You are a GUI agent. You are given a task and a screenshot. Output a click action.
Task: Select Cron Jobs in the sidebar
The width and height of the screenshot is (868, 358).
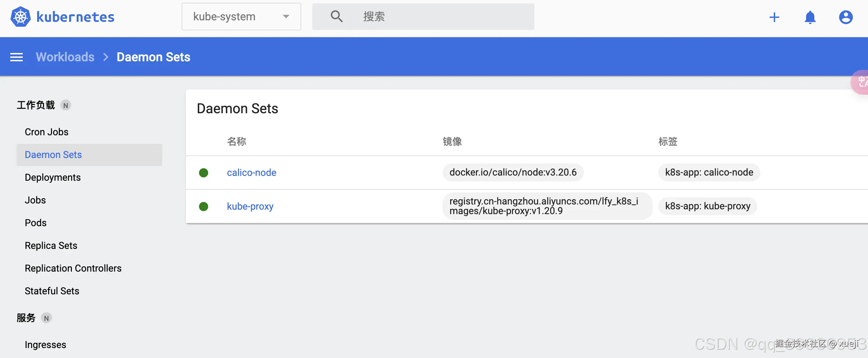click(x=47, y=132)
